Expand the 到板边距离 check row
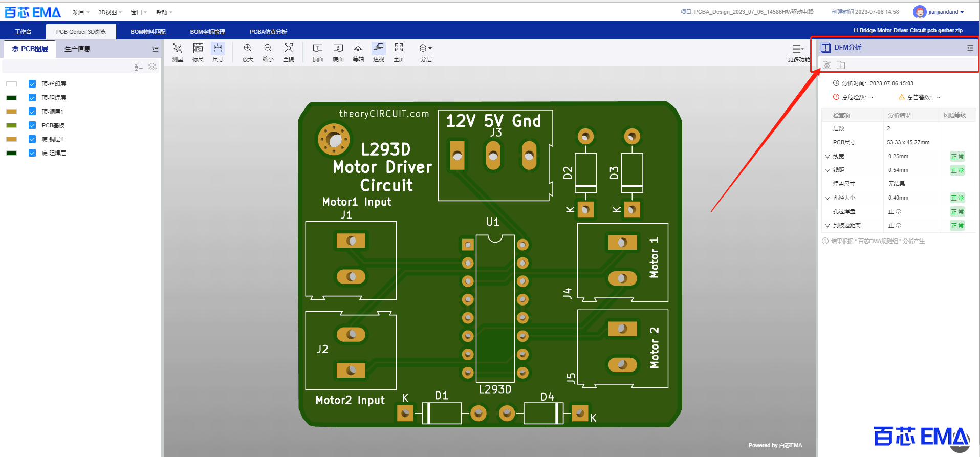 click(x=827, y=226)
